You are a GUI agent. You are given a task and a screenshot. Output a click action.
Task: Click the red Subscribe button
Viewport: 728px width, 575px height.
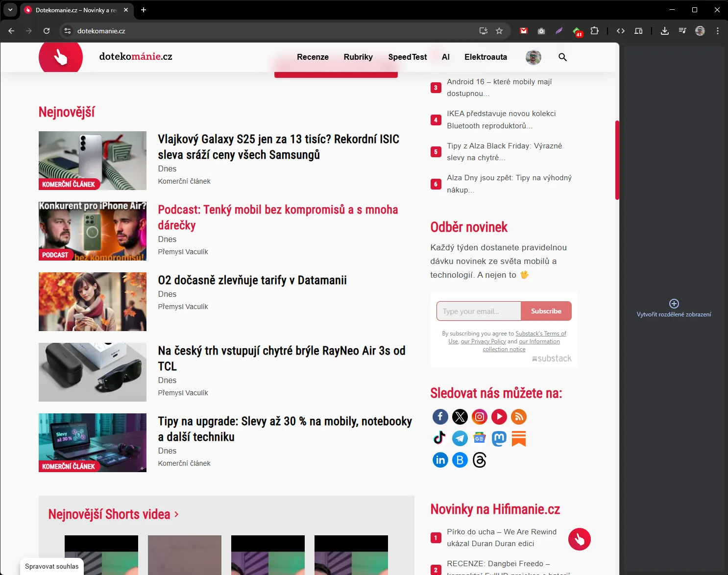[546, 311]
